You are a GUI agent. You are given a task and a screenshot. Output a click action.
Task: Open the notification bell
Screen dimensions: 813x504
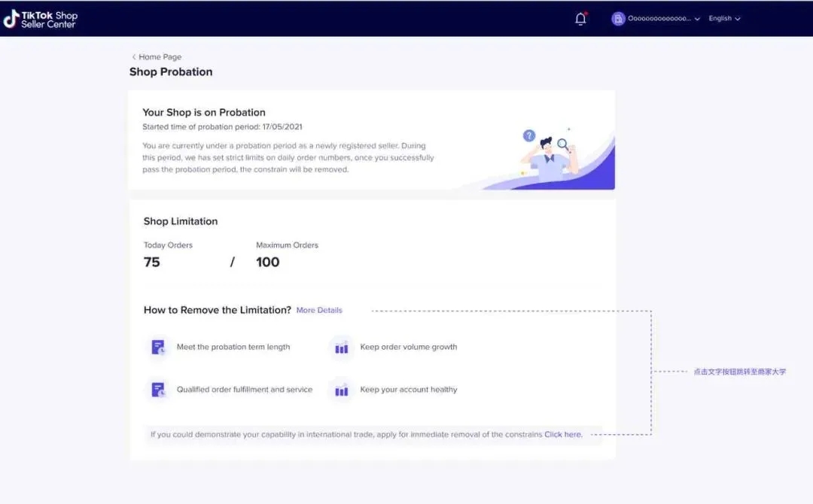[x=580, y=19]
